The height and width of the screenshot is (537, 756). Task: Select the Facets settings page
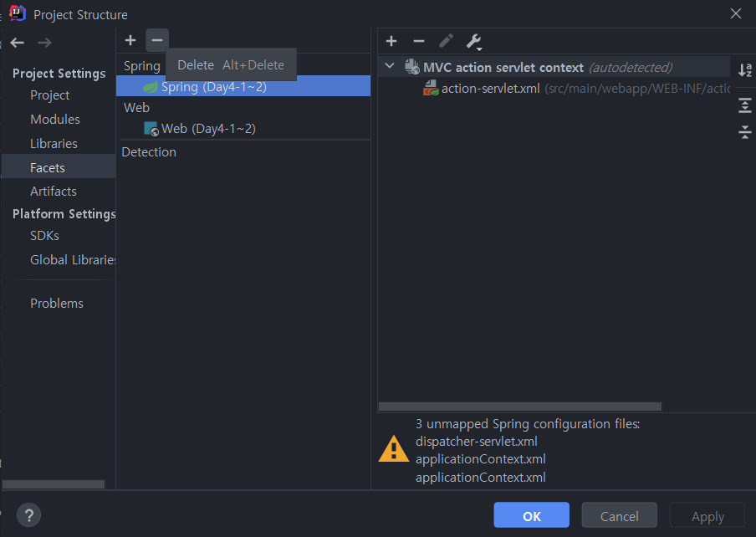click(x=59, y=166)
